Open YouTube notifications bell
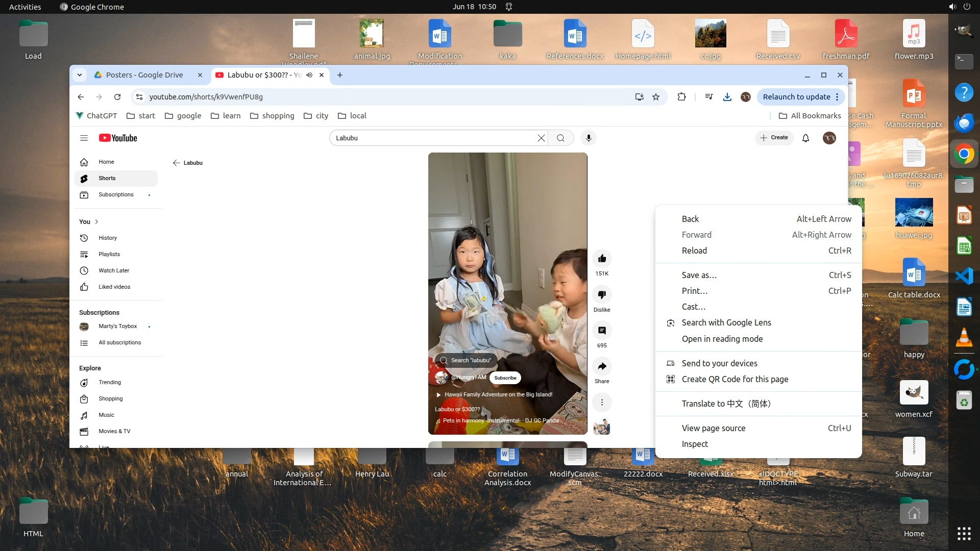This screenshot has height=551, width=980. tap(805, 138)
